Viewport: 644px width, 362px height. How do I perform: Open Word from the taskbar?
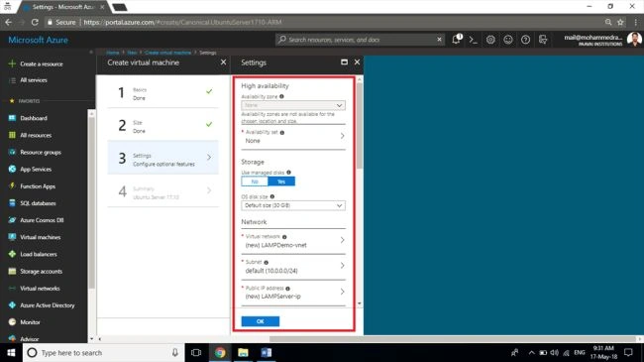[x=267, y=352]
